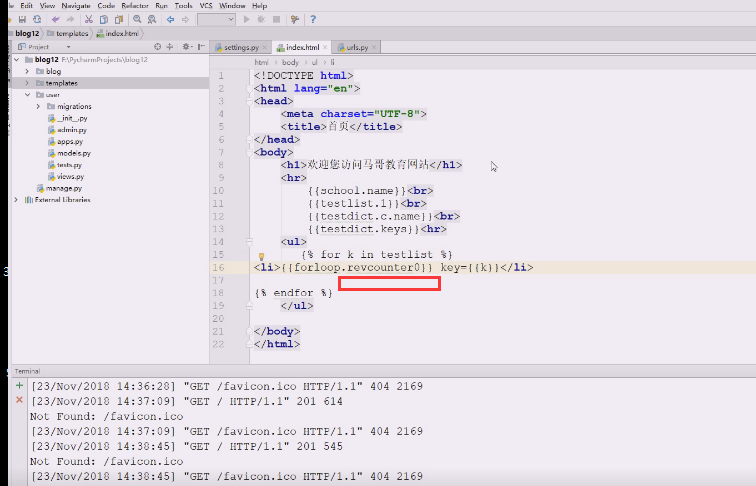Open new terminal session with plus icon
Image resolution: width=756 pixels, height=486 pixels.
[19, 385]
